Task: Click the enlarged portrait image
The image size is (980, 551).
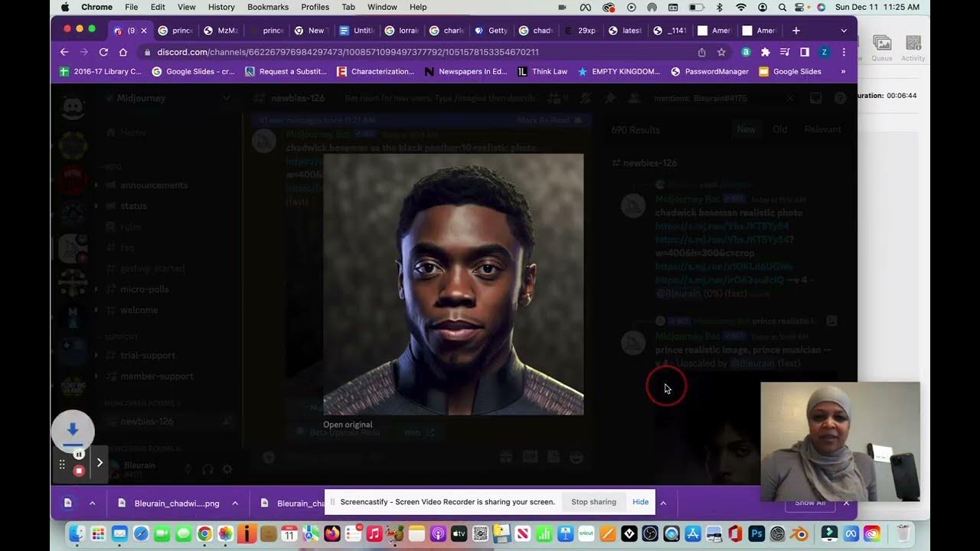Action: 453,284
